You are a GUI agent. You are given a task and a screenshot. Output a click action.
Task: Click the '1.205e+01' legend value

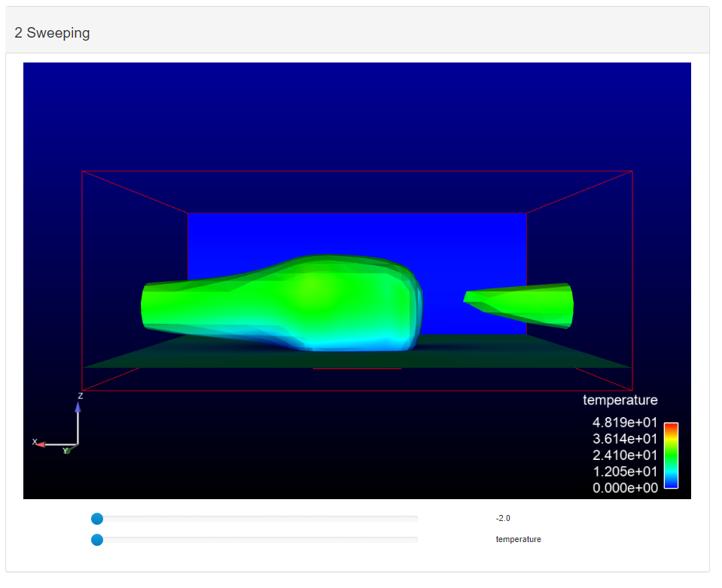(625, 472)
